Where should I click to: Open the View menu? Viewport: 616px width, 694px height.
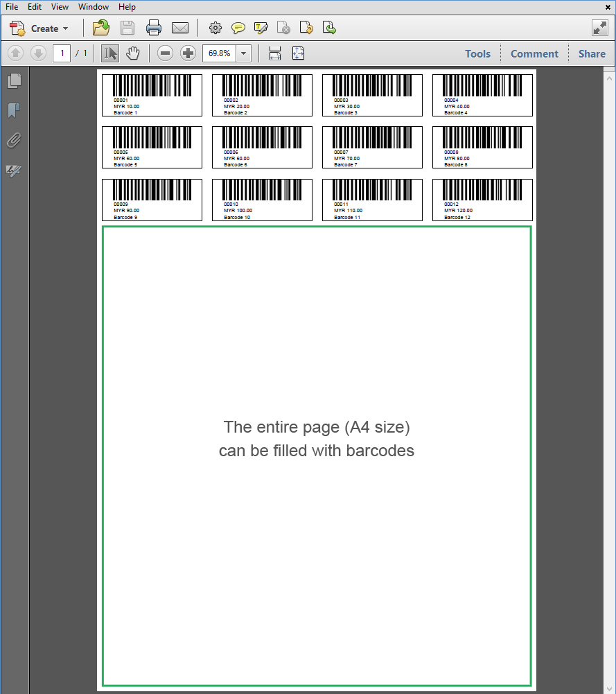pos(60,7)
